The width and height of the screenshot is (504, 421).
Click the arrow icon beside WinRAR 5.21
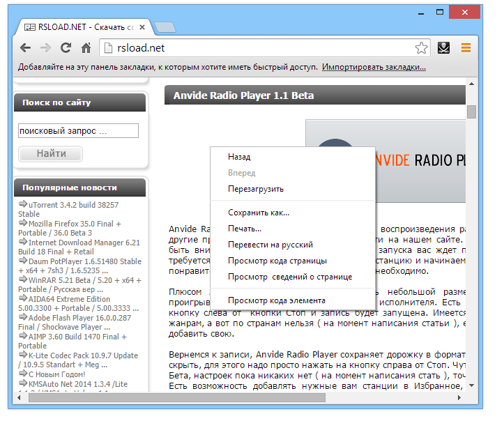pyautogui.click(x=23, y=280)
